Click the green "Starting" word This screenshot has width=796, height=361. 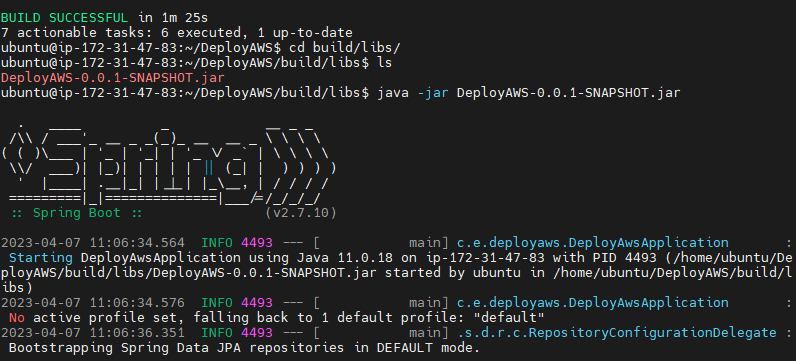pyautogui.click(x=41, y=258)
